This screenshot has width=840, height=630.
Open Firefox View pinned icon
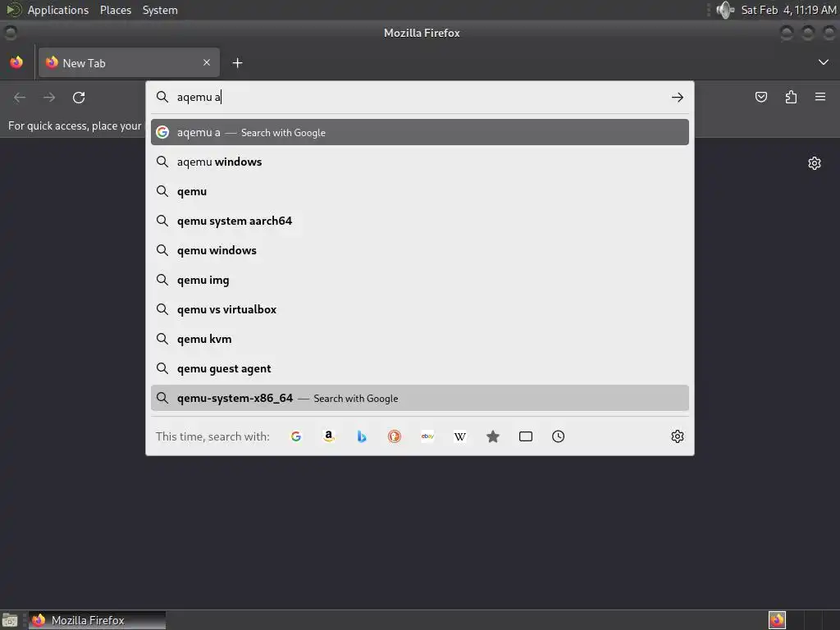16,62
